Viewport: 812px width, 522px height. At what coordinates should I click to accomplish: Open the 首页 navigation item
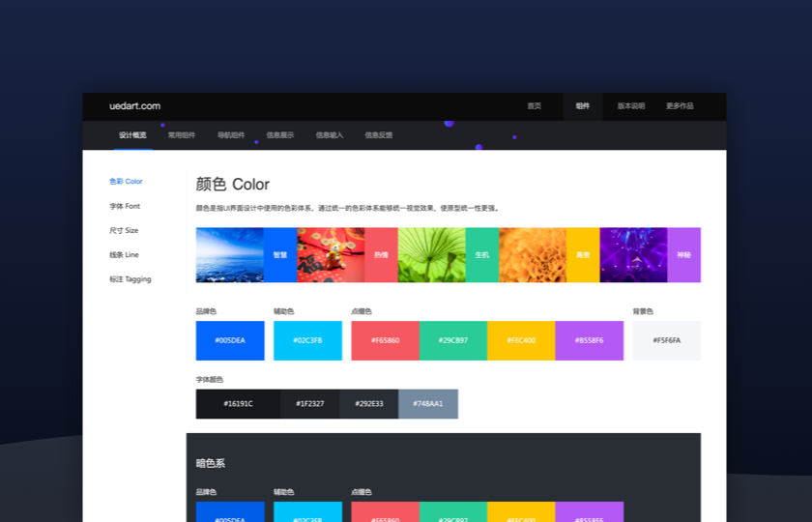point(534,106)
